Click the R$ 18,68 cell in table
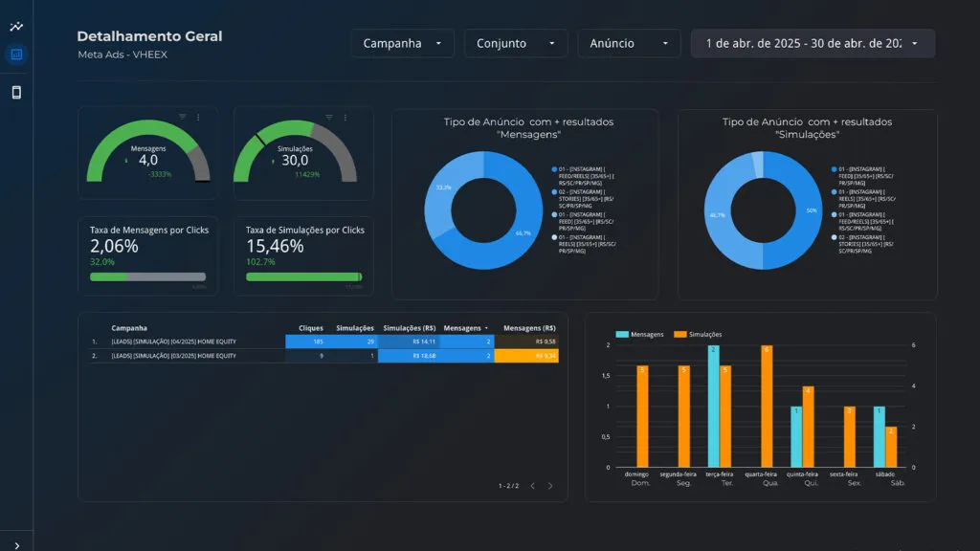 [x=409, y=356]
